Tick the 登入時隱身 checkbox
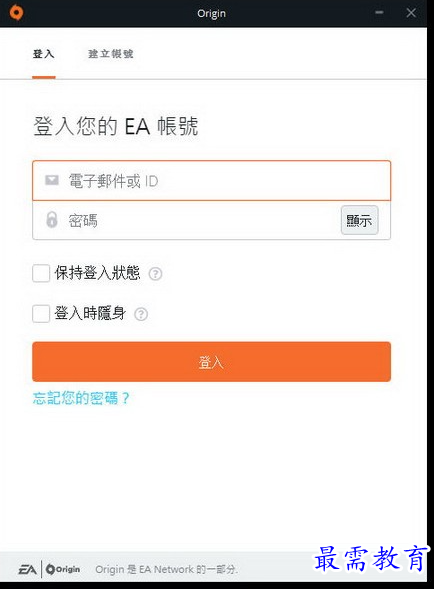 coord(41,313)
